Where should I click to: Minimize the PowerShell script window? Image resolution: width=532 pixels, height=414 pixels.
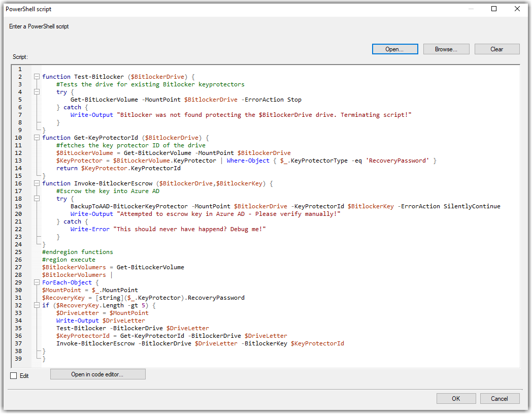[x=471, y=9]
